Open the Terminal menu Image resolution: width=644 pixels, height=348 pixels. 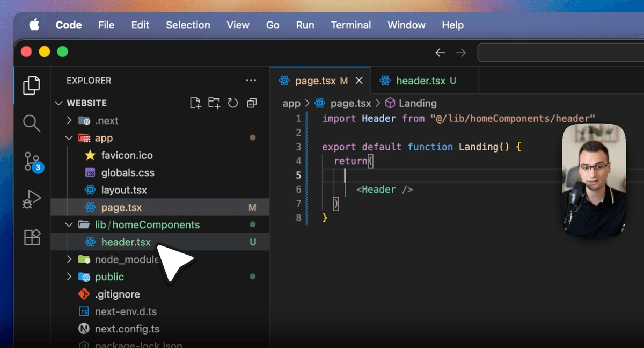[x=350, y=25]
